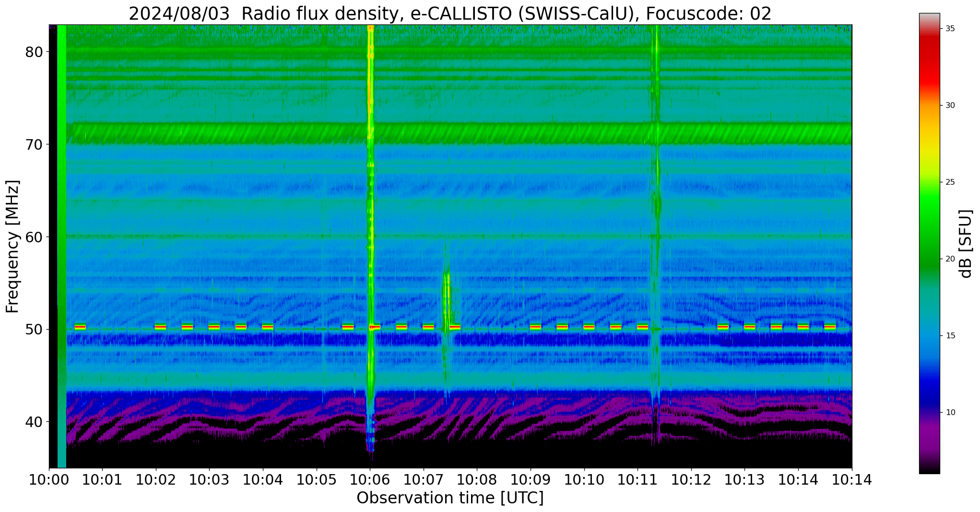Click the 10:01 time tick label
Viewport: 980px width, 512px height.
point(102,480)
